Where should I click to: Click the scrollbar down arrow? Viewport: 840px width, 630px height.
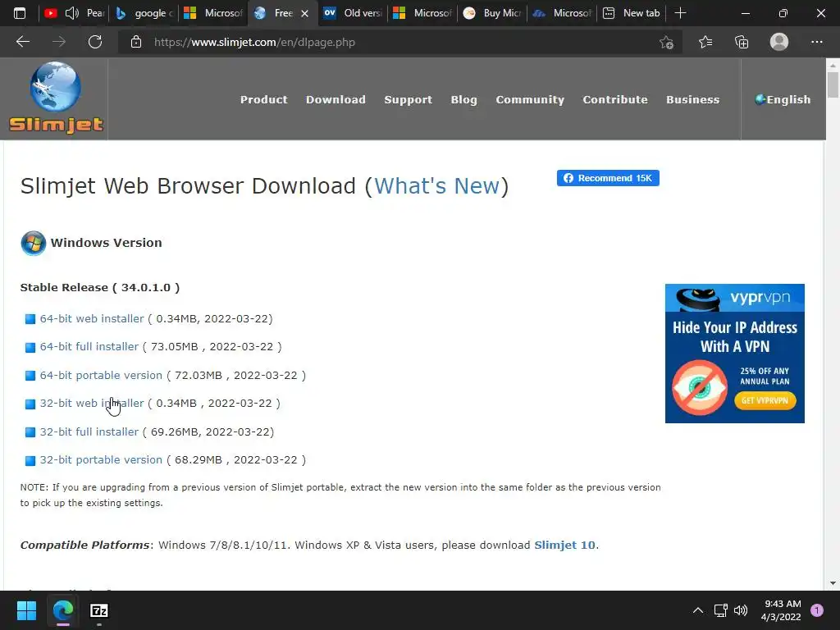pyautogui.click(x=833, y=583)
